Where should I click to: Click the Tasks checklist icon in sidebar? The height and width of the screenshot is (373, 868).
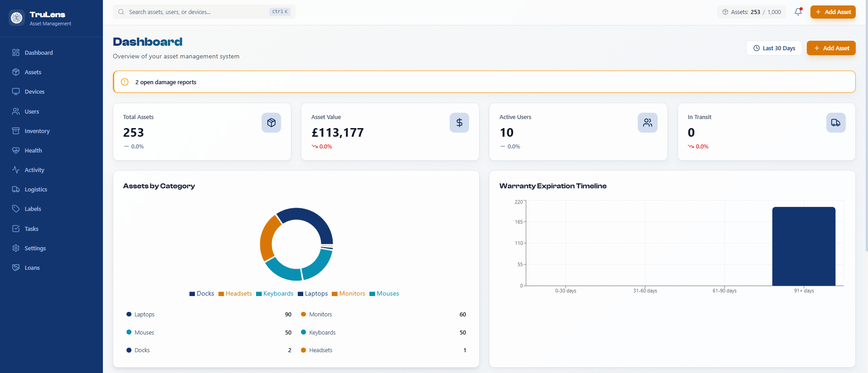16,229
